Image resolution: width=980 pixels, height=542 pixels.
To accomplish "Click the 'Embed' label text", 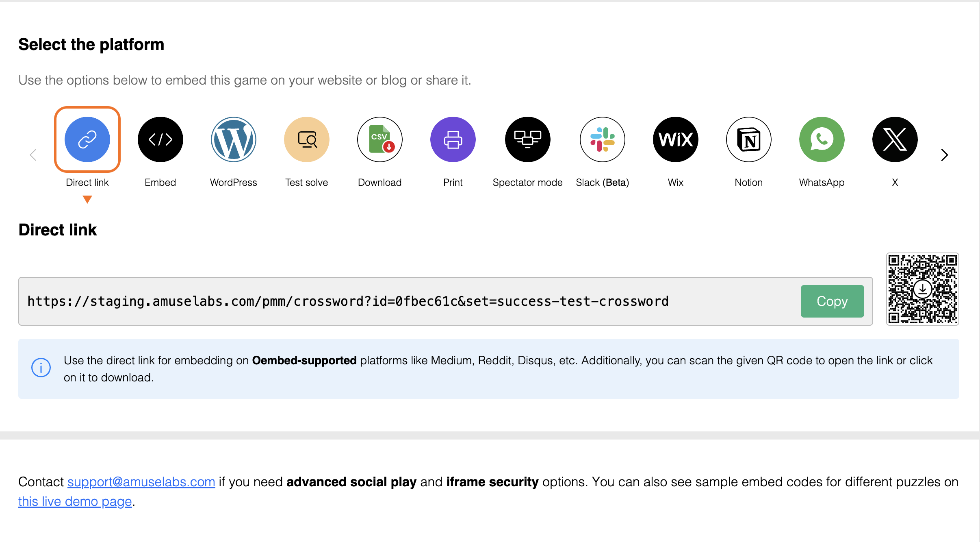I will pyautogui.click(x=160, y=183).
